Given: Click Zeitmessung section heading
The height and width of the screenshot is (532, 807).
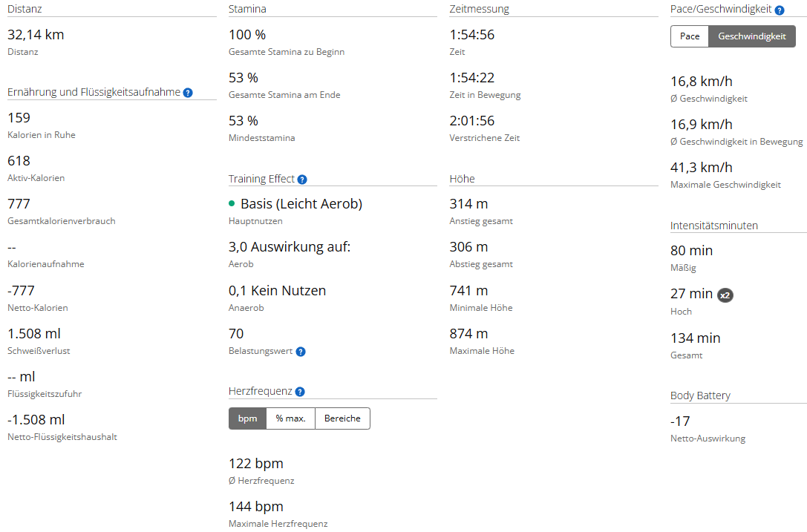Looking at the screenshot, I should point(479,9).
